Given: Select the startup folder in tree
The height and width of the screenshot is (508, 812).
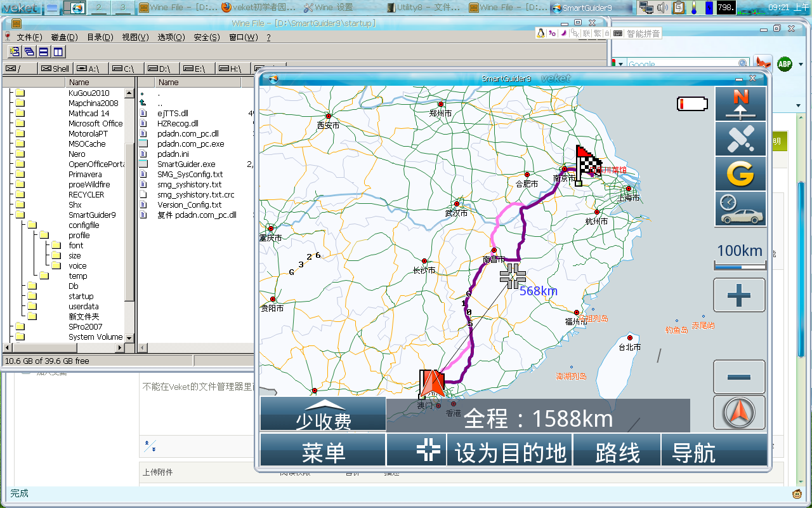Looking at the screenshot, I should point(81,296).
